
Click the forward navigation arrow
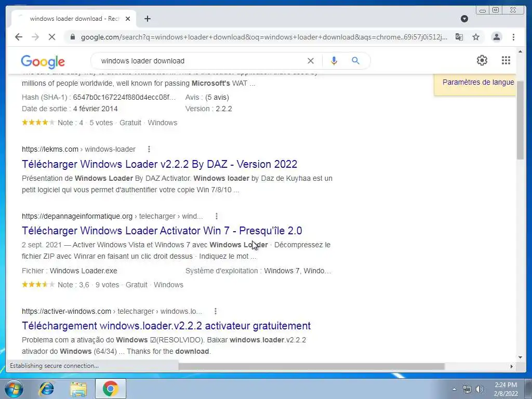click(35, 37)
